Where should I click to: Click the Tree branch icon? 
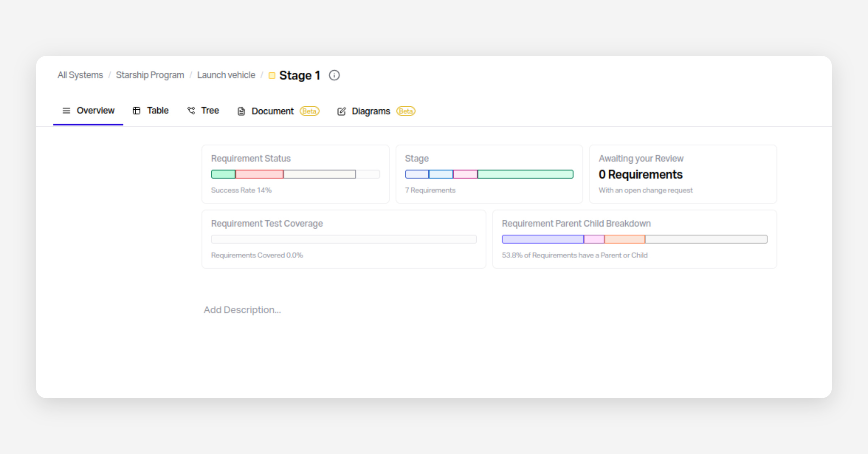[191, 110]
